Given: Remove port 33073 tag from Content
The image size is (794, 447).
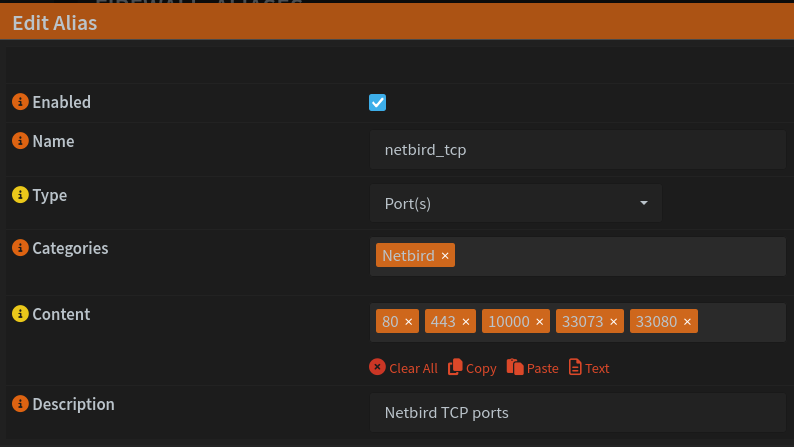Looking at the screenshot, I should point(613,322).
